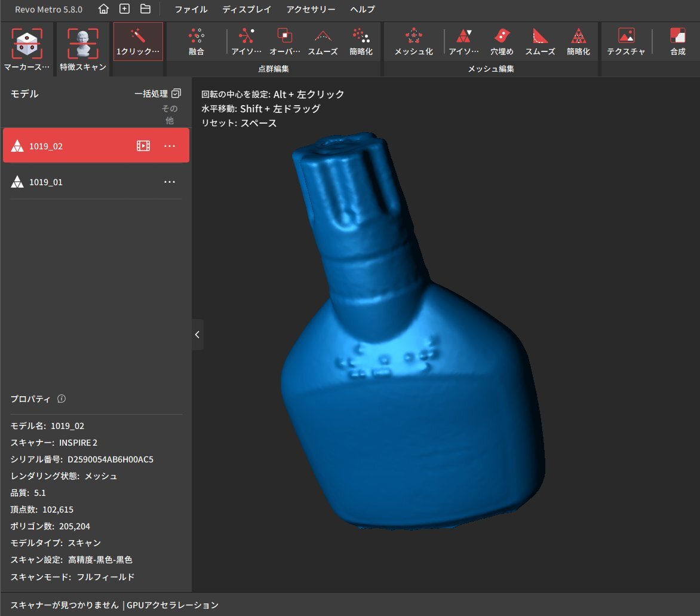Viewport: 700px width, 616px height.
Task: Toggle the batch processing (一括処理) checkbox
Action: (x=176, y=94)
